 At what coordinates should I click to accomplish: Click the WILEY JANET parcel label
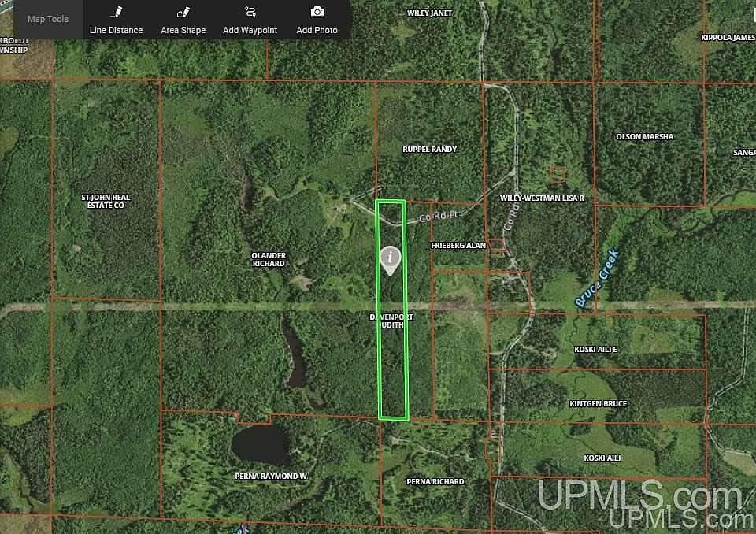click(430, 13)
